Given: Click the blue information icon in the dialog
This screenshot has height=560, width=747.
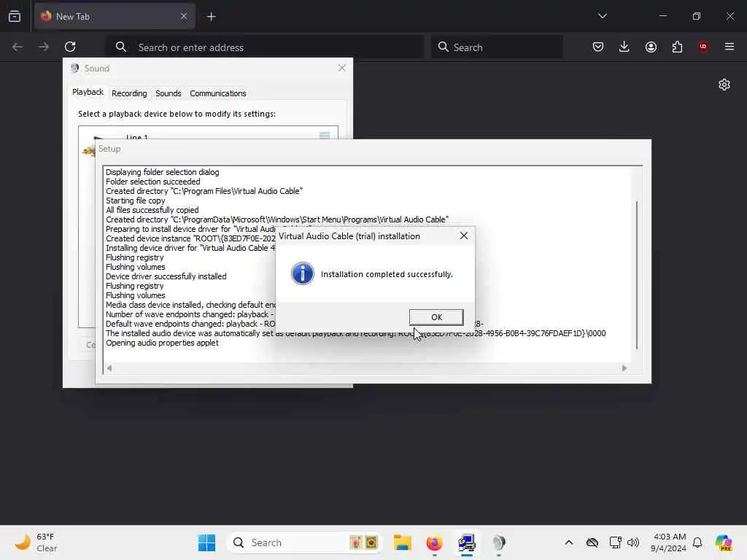Looking at the screenshot, I should click(x=303, y=274).
